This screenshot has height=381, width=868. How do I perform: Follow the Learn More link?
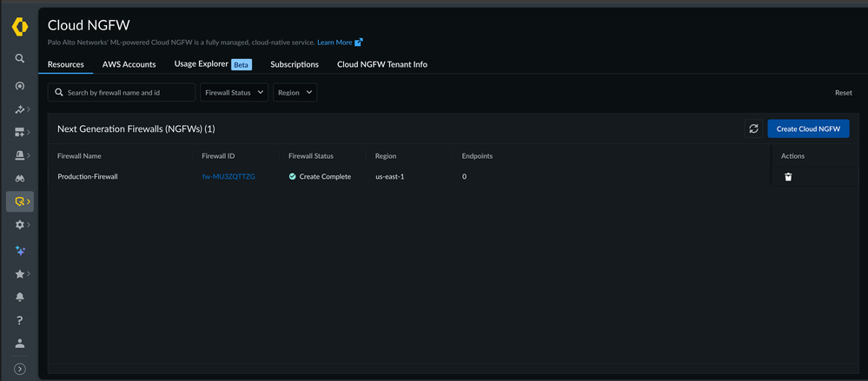[335, 42]
